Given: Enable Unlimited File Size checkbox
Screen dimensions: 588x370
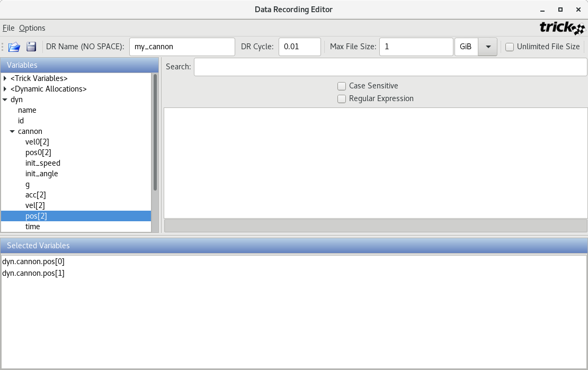Looking at the screenshot, I should (509, 47).
